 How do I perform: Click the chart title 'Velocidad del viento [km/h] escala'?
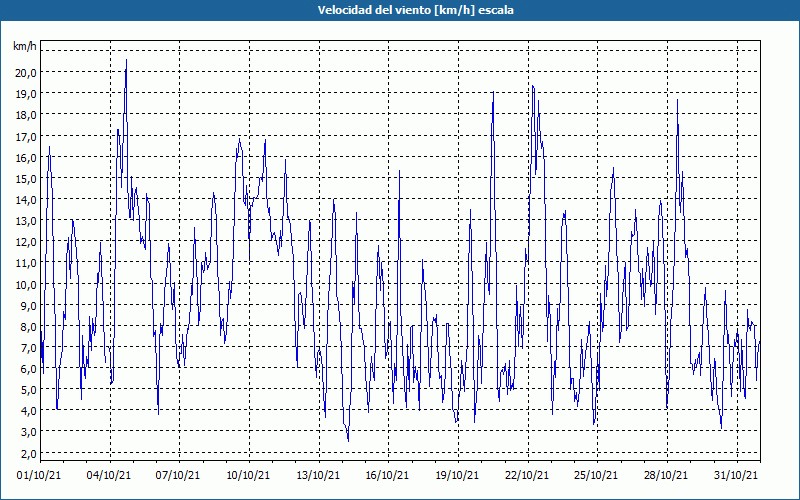[415, 10]
